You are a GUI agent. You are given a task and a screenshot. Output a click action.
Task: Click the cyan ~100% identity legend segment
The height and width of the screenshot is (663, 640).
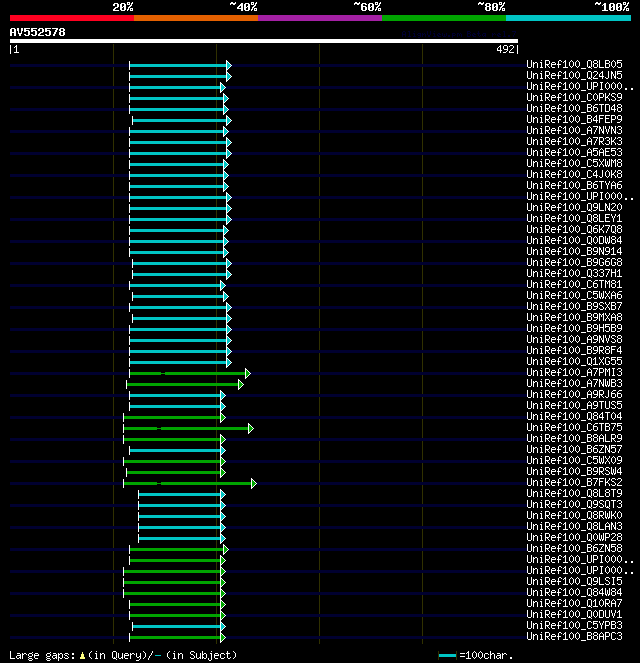[569, 18]
